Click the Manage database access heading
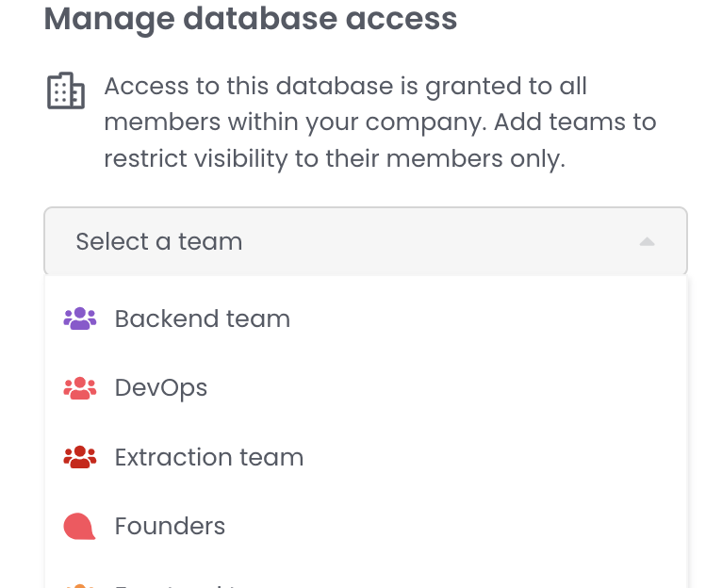 pos(251,19)
